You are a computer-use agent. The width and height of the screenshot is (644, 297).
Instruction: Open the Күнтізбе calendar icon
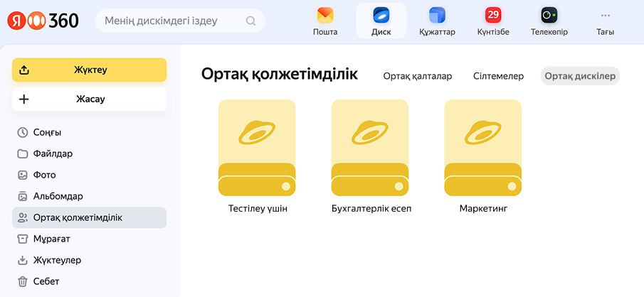click(492, 16)
